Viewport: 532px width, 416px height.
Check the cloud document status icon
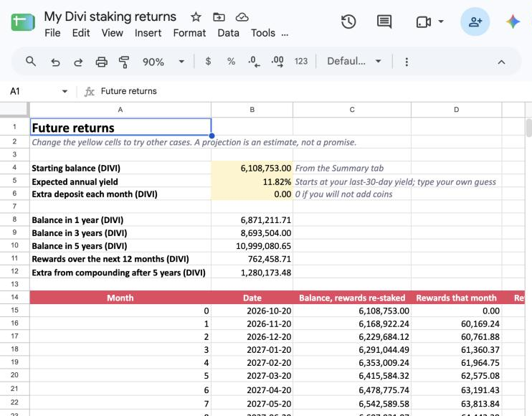(242, 16)
